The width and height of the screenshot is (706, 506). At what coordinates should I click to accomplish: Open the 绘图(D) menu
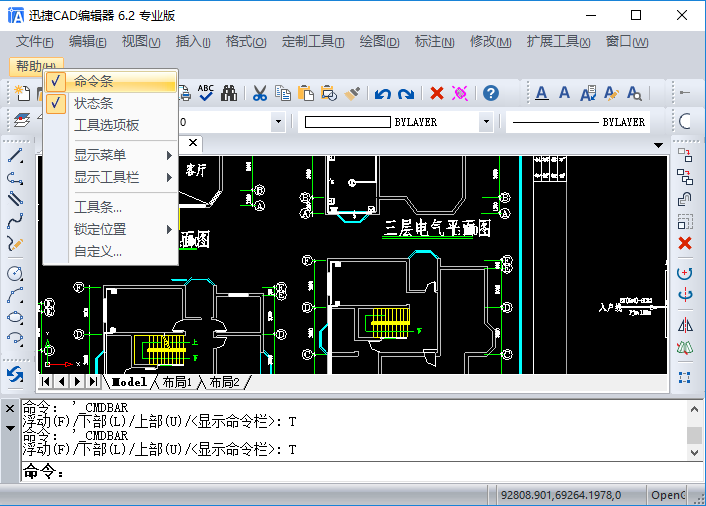pyautogui.click(x=379, y=42)
